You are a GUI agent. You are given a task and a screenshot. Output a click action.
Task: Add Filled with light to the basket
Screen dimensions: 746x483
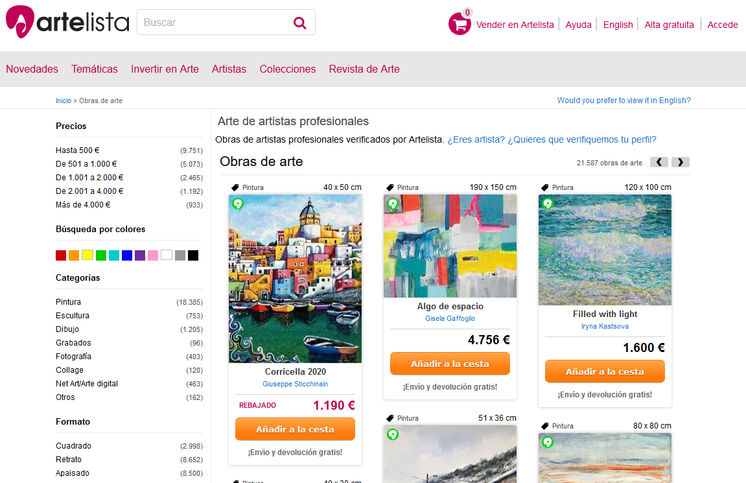(x=605, y=371)
